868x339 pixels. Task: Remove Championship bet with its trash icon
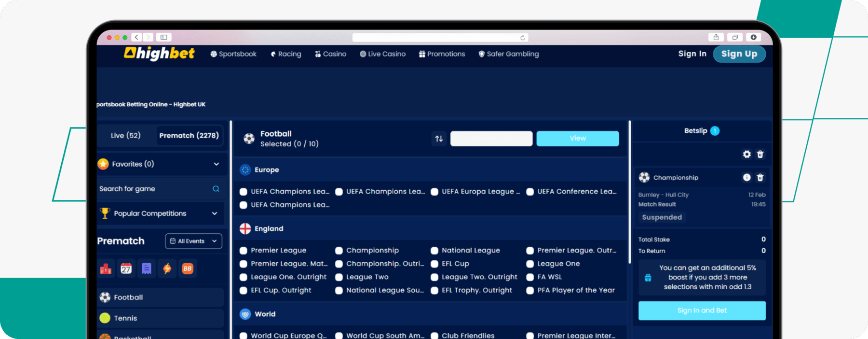(x=760, y=177)
